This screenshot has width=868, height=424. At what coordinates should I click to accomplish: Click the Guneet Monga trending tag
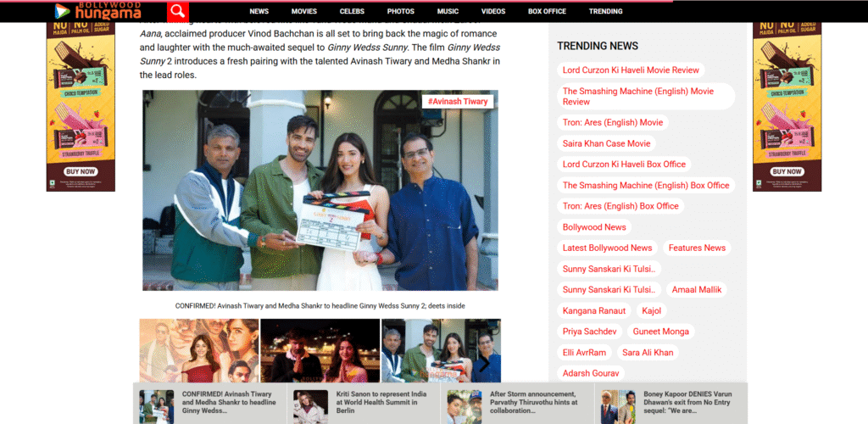click(x=661, y=332)
